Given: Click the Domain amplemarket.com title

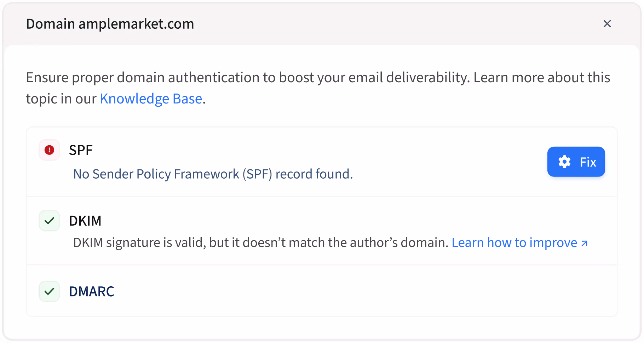Looking at the screenshot, I should click(110, 24).
